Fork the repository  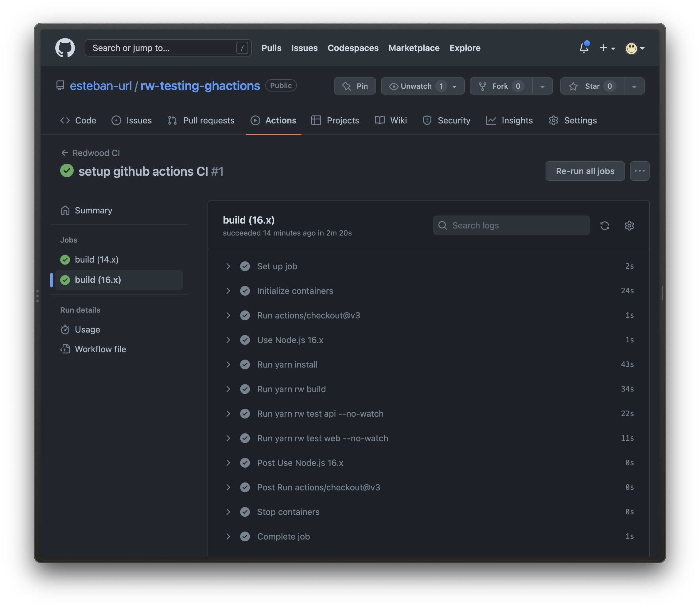pos(500,86)
